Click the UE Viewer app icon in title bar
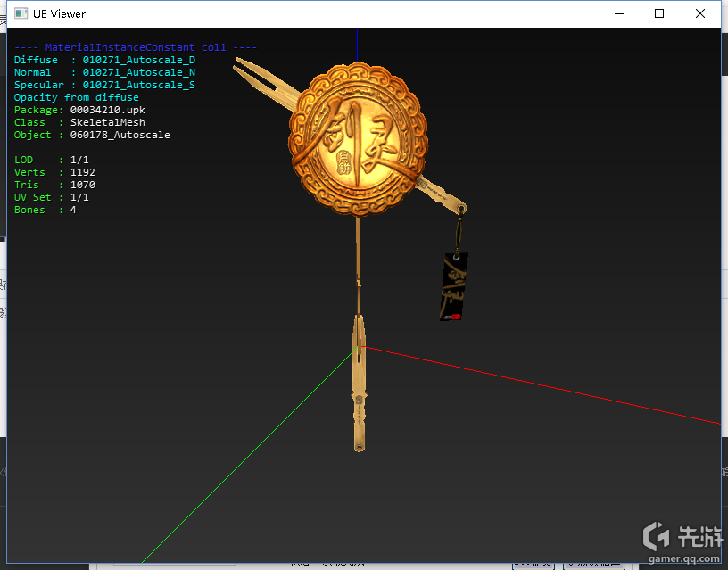728x570 pixels. 21,14
